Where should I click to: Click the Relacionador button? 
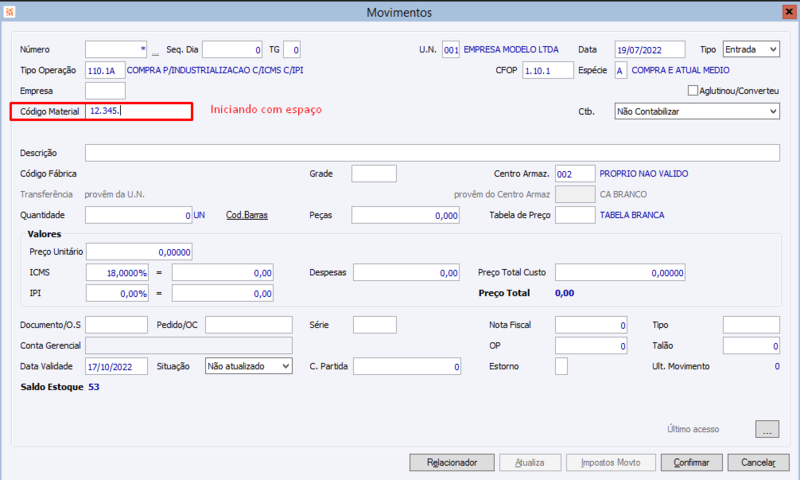pyautogui.click(x=452, y=463)
